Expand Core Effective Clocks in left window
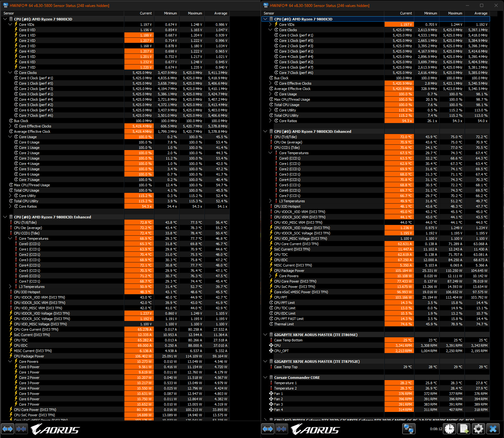The height and width of the screenshot is (438, 504). [10, 126]
